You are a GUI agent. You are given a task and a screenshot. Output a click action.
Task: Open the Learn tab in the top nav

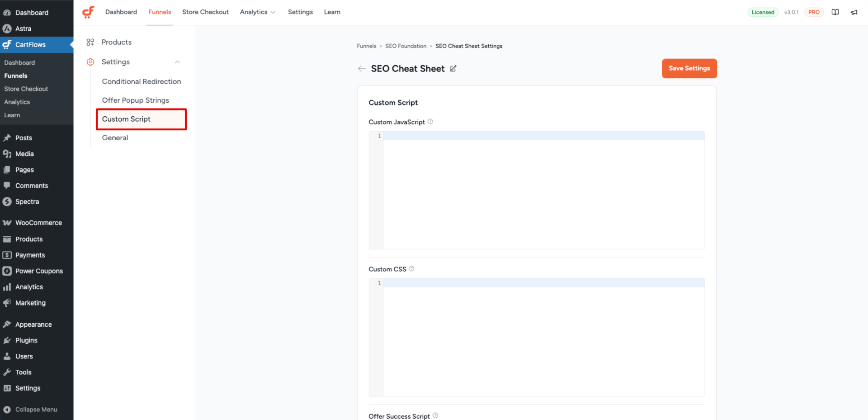332,12
